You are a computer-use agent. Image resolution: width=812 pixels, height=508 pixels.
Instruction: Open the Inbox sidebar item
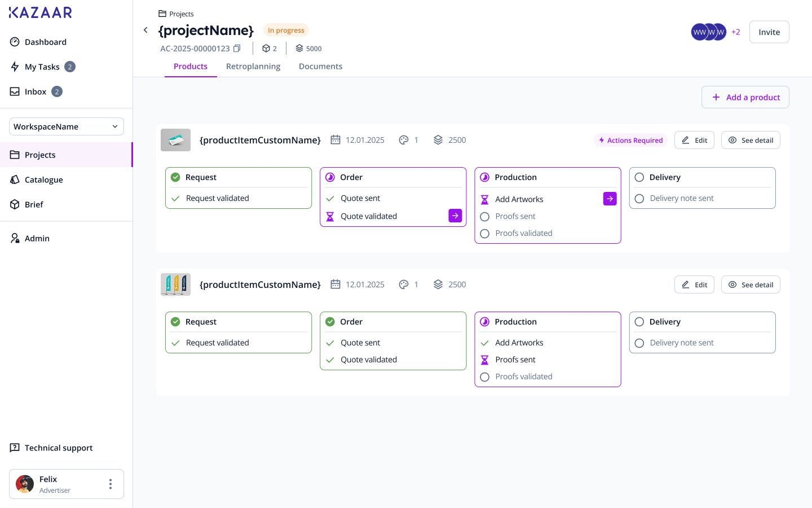(66, 91)
